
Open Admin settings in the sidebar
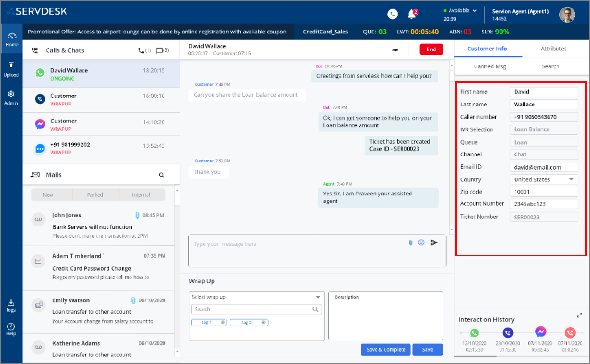11,97
